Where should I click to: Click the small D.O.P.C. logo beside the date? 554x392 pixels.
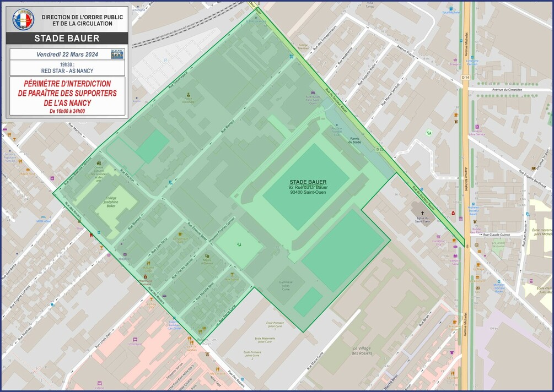point(117,54)
